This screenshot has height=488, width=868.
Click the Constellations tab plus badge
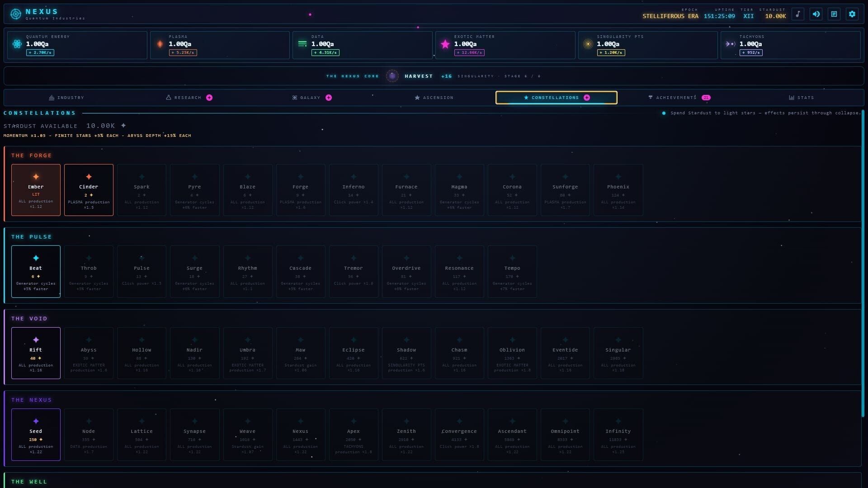coord(587,98)
